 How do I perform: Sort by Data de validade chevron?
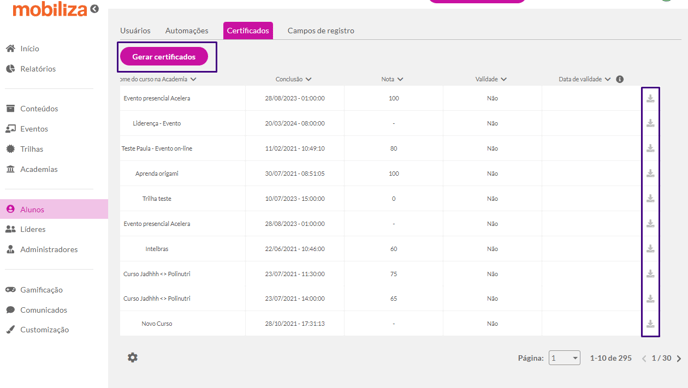[608, 79]
